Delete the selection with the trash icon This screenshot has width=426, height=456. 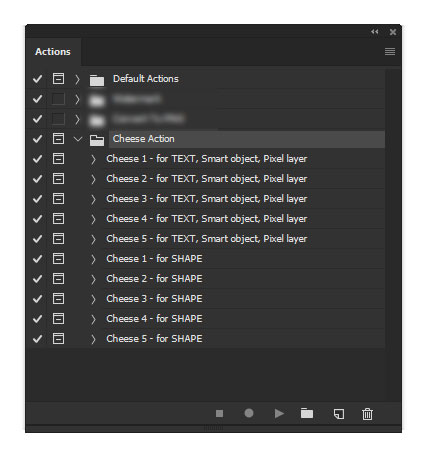point(367,414)
